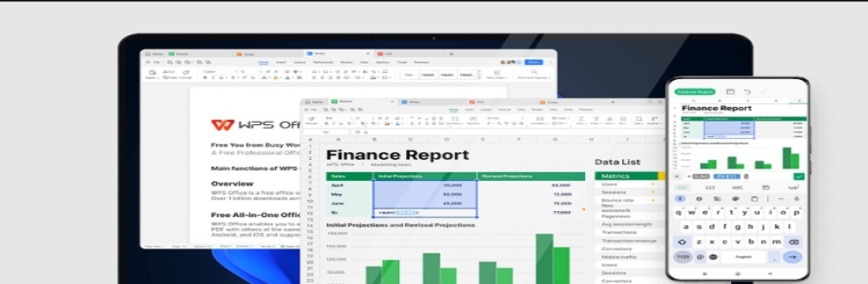868x284 pixels.
Task: Tap the English space bar on phone
Action: click(x=743, y=257)
